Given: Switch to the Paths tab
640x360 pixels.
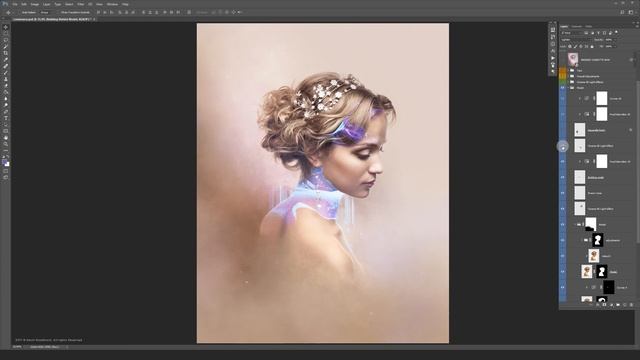Looking at the screenshot, I should [x=589, y=27].
